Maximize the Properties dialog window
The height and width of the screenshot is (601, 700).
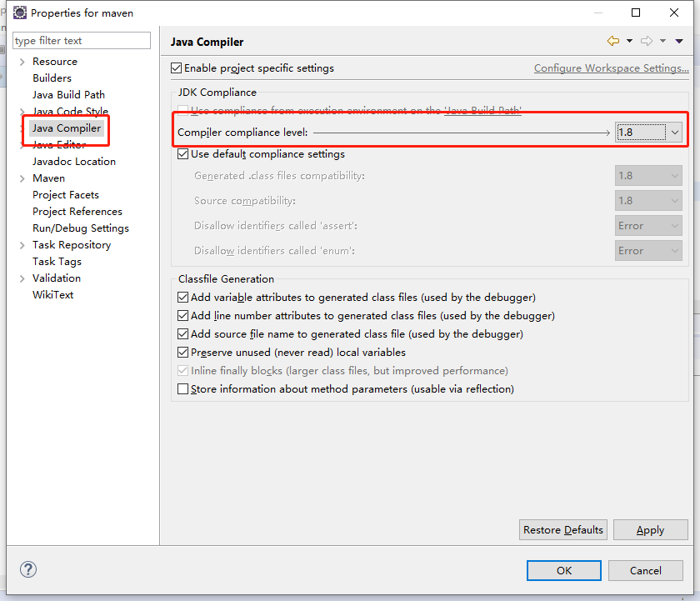[636, 13]
